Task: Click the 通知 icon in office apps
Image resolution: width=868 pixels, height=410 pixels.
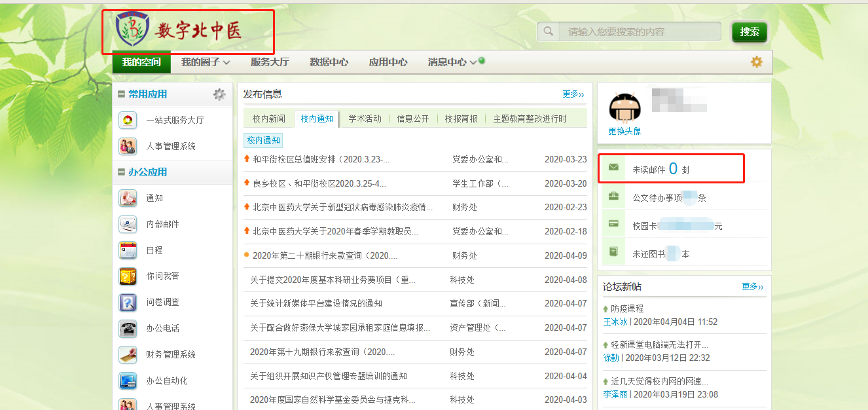Action: click(x=128, y=198)
